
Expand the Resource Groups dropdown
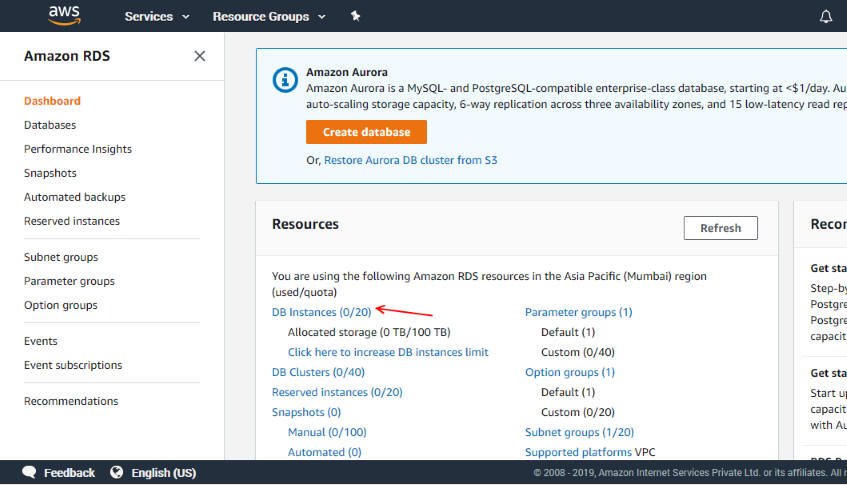click(269, 17)
